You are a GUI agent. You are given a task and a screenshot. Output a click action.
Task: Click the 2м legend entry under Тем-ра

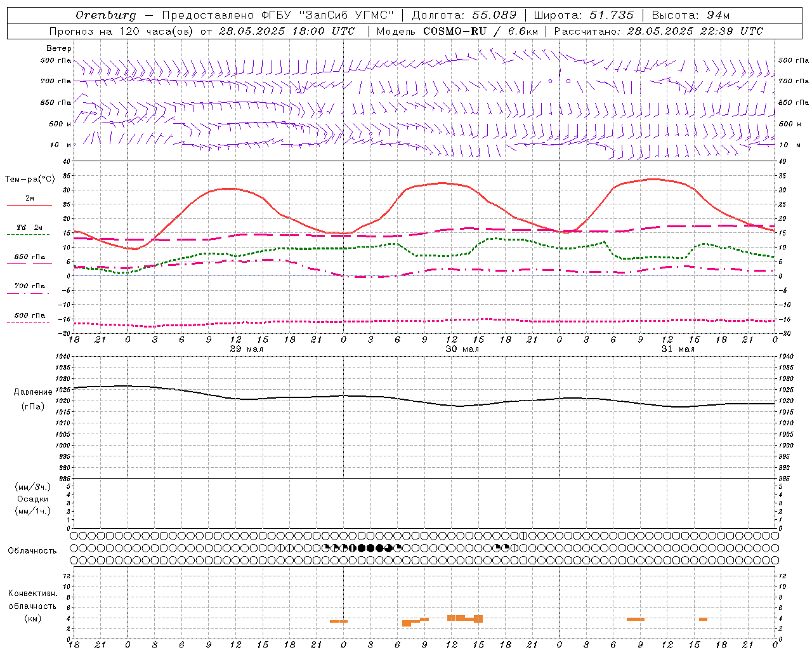point(30,198)
